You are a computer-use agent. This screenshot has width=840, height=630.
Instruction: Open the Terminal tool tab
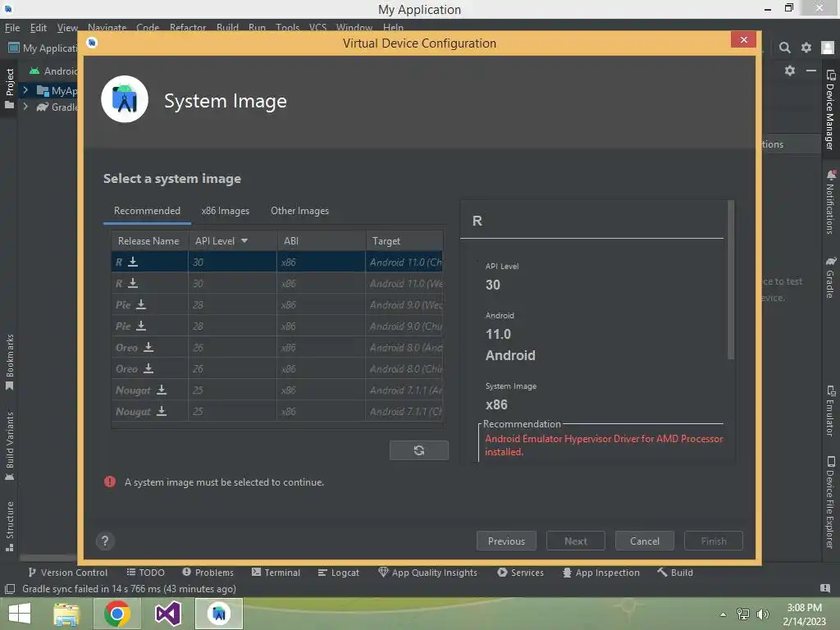point(276,573)
